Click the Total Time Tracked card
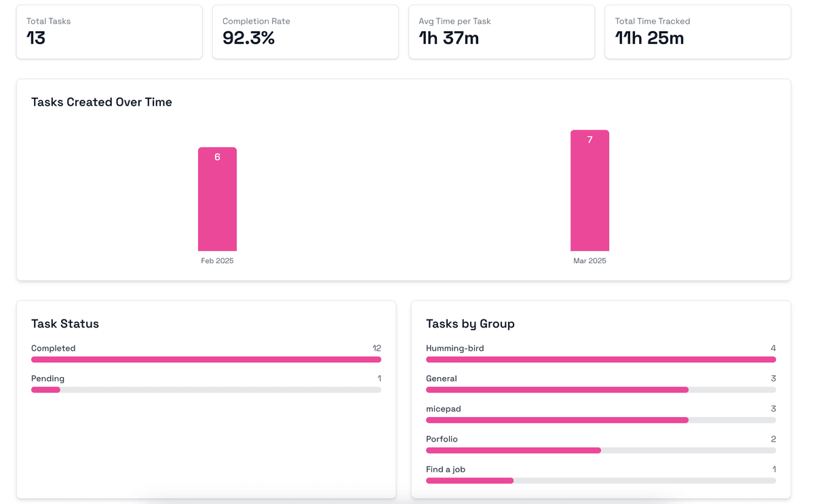 (x=697, y=32)
